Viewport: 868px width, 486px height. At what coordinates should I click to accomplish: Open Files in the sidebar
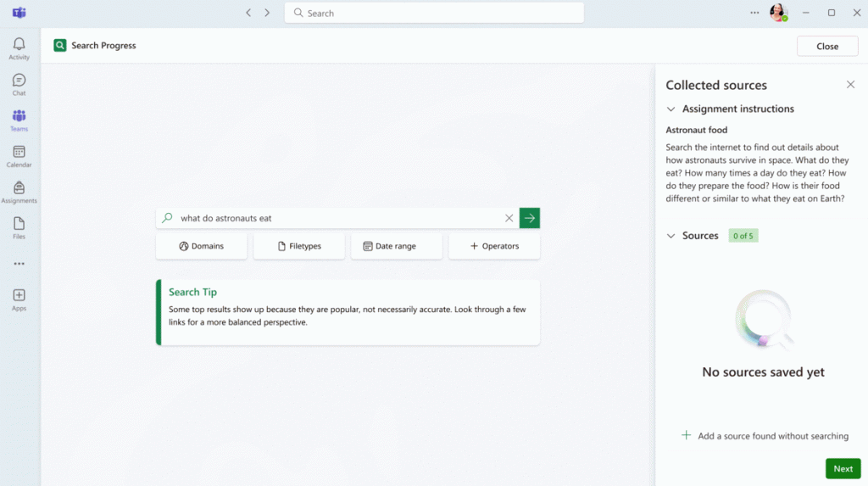[19, 228]
